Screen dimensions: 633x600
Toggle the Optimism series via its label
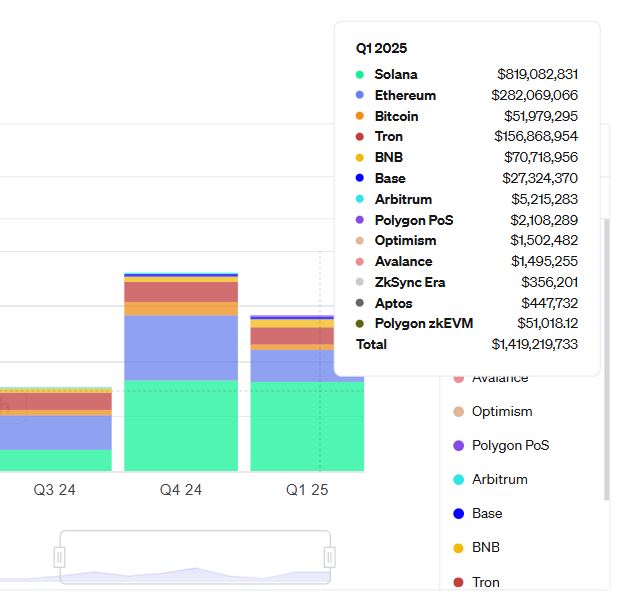coord(502,412)
